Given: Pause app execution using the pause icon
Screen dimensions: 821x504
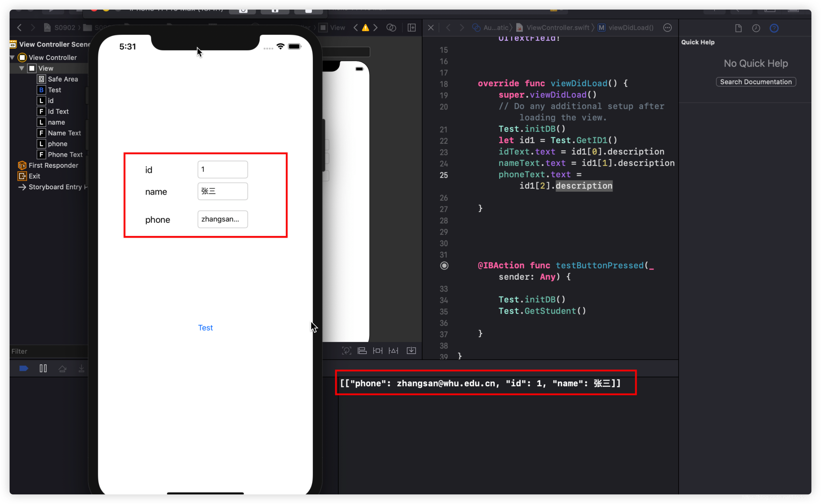Looking at the screenshot, I should [43, 368].
